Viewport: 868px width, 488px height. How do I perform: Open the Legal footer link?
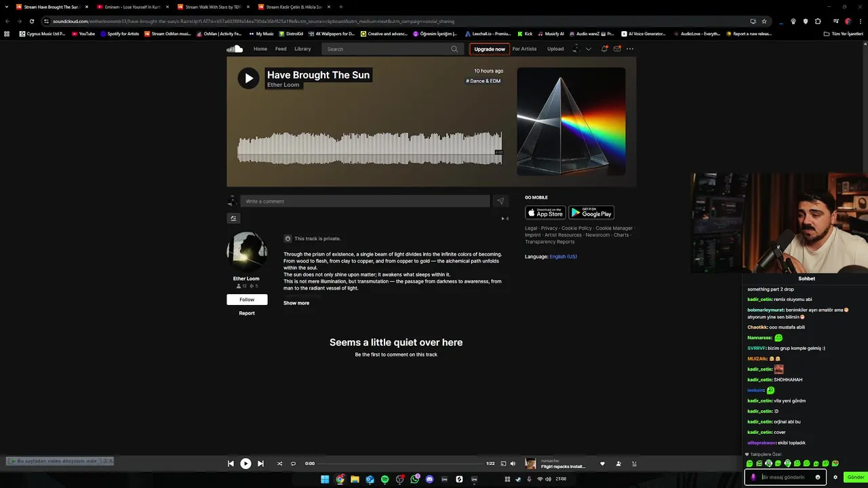click(531, 228)
